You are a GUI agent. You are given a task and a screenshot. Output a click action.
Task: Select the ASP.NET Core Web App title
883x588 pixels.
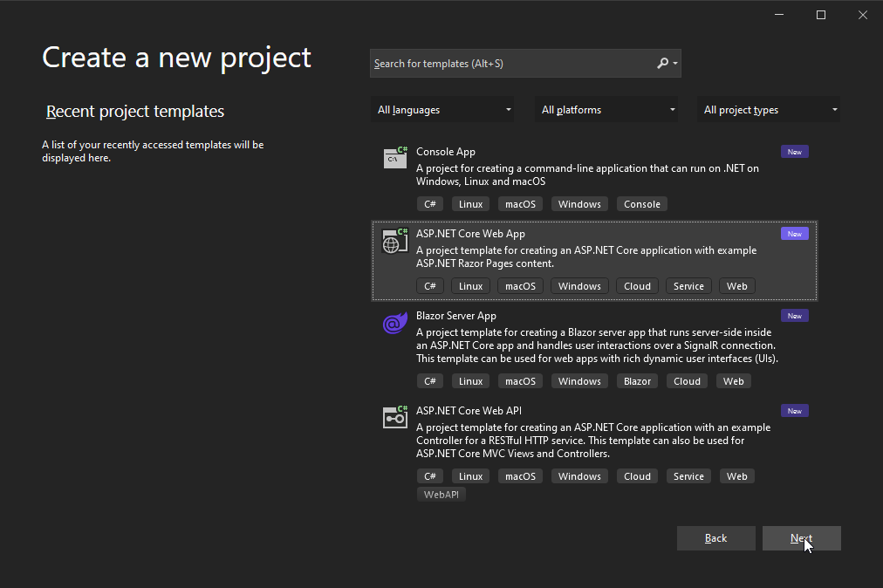[470, 234]
